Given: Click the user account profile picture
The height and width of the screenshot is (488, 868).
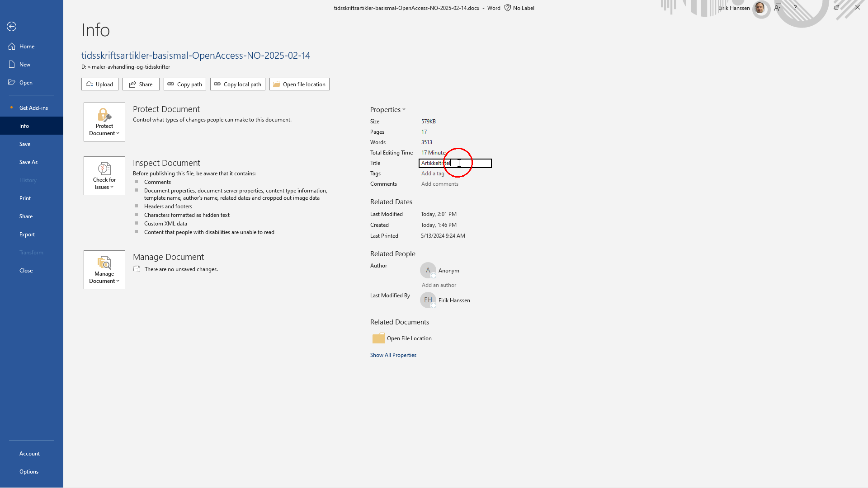Looking at the screenshot, I should tap(760, 8).
